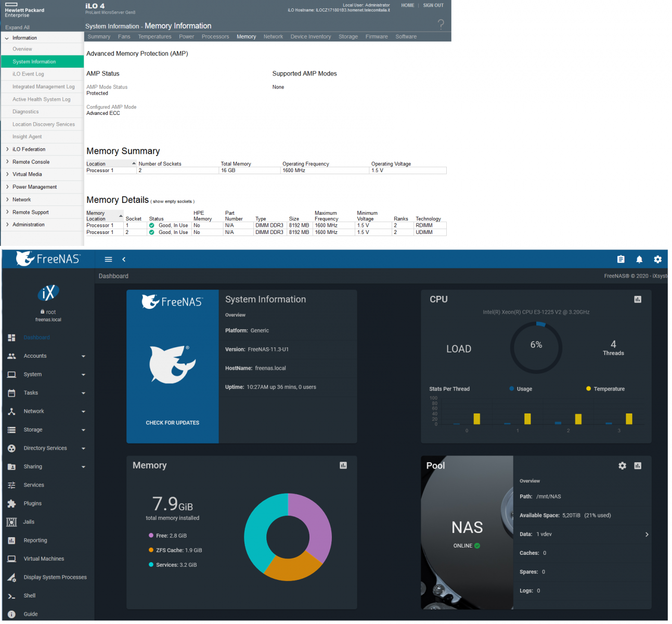Expand the System menu arrow
The height and width of the screenshot is (624, 672).
click(x=83, y=375)
